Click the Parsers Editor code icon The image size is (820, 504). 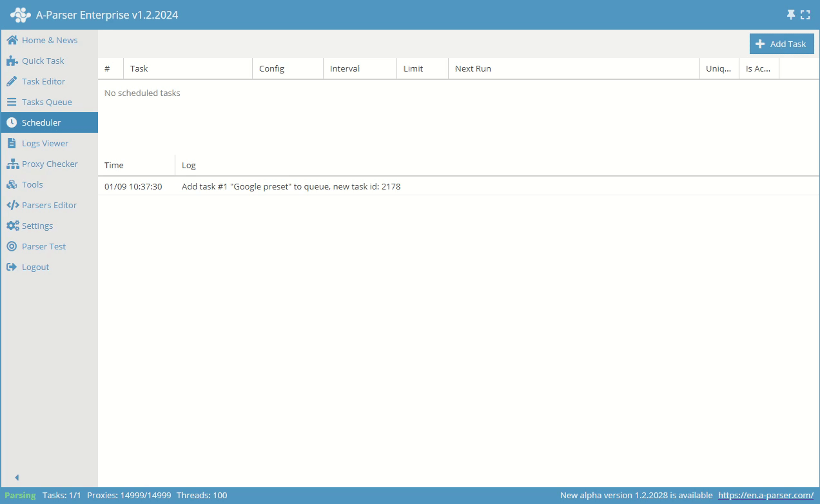coord(12,205)
